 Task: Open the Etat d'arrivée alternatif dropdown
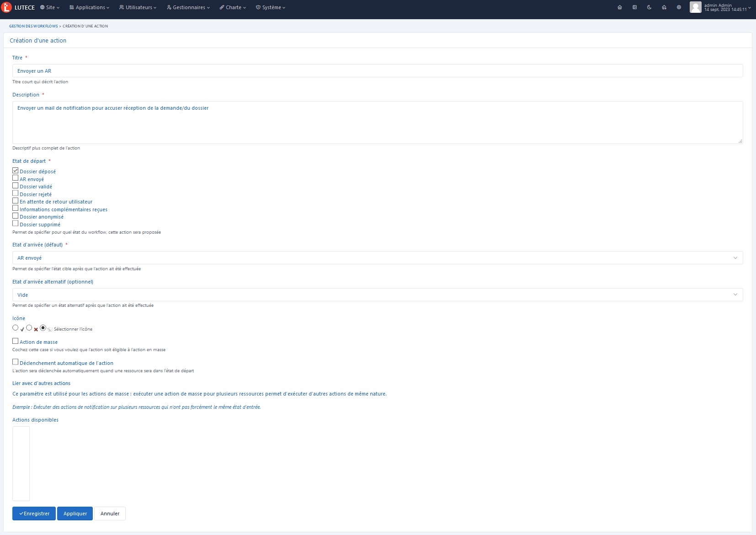pos(378,294)
